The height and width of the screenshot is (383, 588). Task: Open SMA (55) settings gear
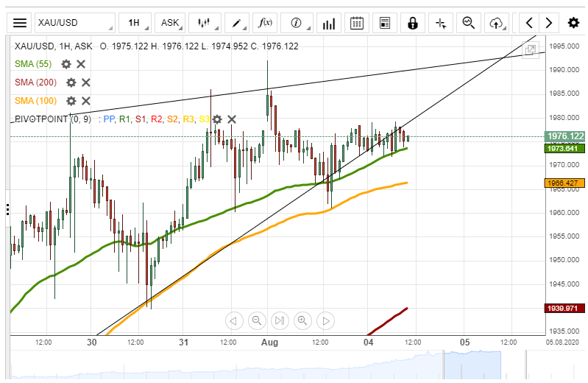tap(66, 64)
